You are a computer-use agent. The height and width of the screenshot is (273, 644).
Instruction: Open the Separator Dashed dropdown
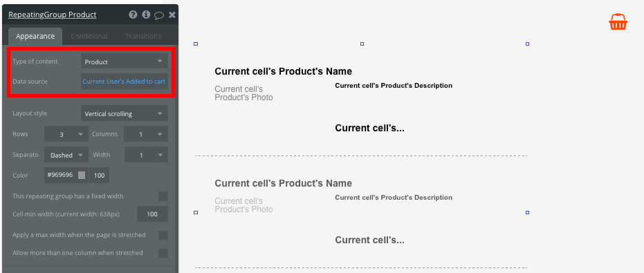[66, 155]
